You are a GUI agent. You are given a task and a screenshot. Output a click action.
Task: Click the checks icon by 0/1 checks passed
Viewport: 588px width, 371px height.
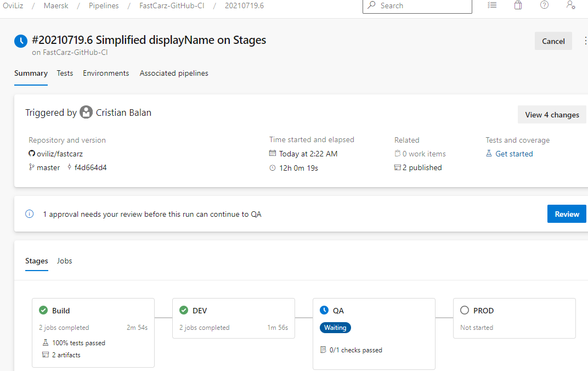pos(323,350)
